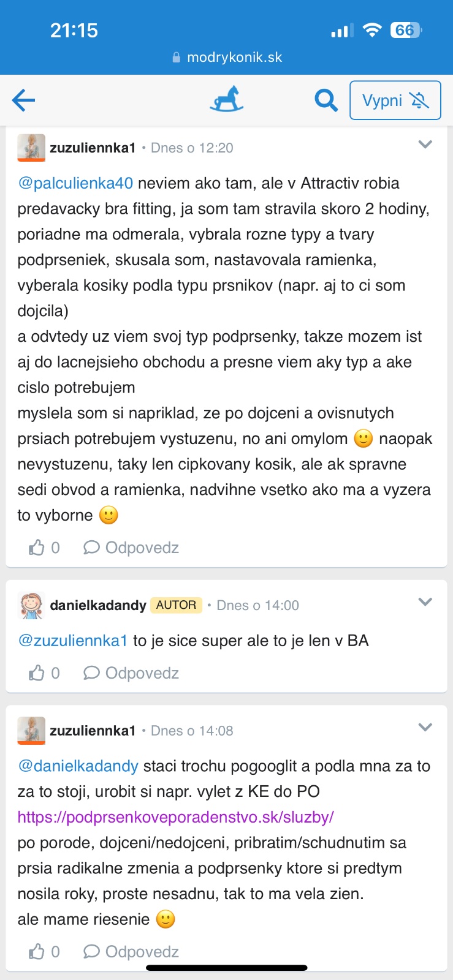Expand options chevron on danielkadandy's post
Viewport: 453px width, 980px height.
click(x=425, y=602)
